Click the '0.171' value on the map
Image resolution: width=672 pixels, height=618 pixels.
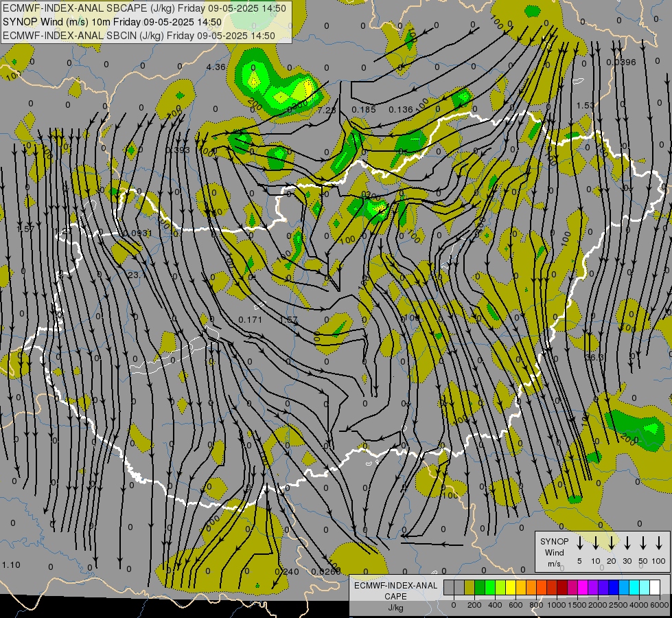pos(250,319)
